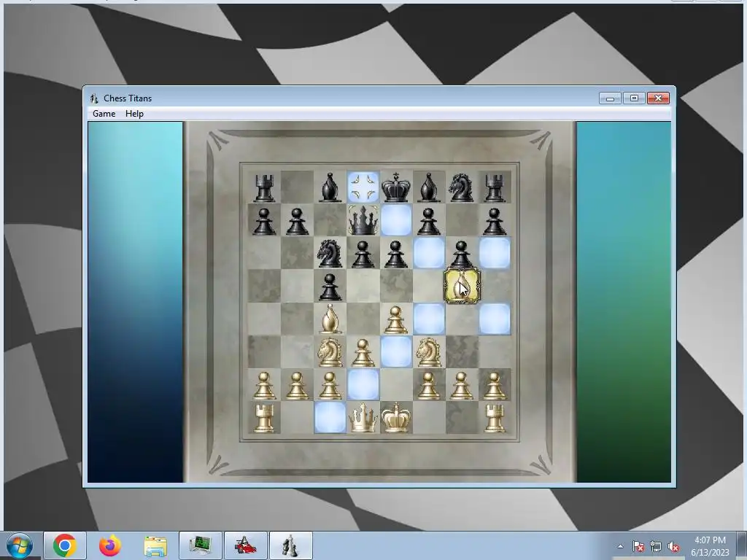Minimize the Chess Titans window
The image size is (747, 560).
[611, 98]
